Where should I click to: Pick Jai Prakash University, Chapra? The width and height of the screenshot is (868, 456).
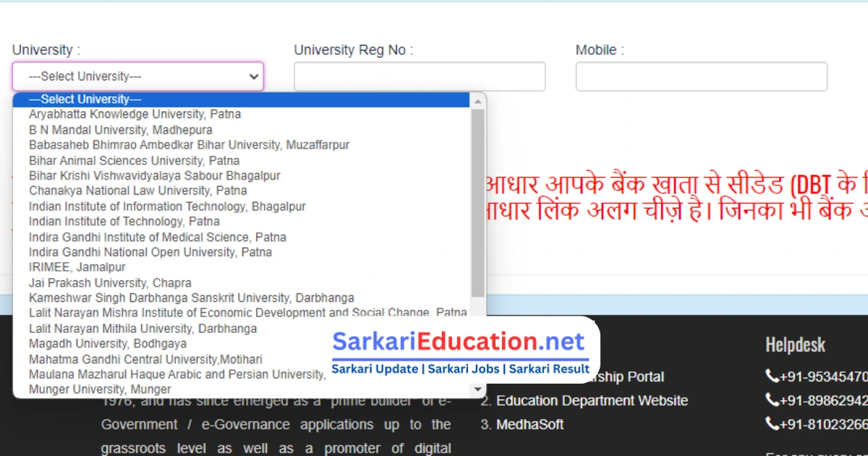click(110, 283)
